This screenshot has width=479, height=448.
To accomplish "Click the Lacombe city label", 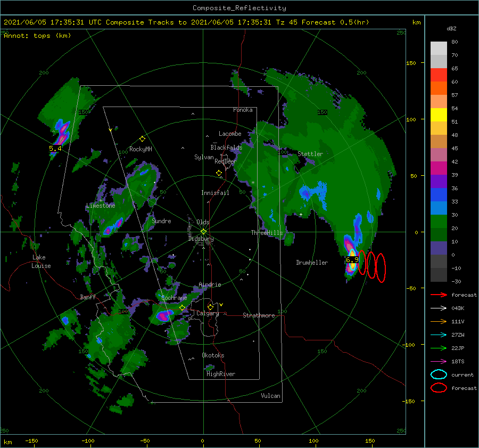I will click(230, 134).
